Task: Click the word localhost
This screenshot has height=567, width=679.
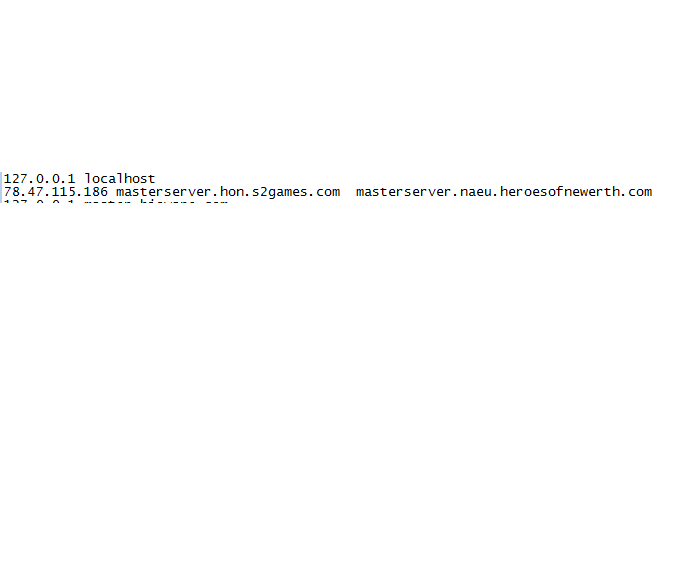Action: coord(120,178)
